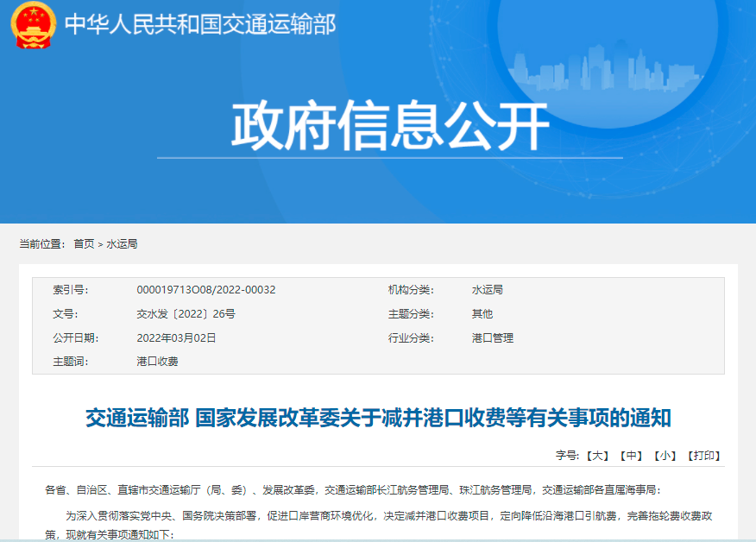Select index number 000019713O08/2022-00032

[206, 290]
